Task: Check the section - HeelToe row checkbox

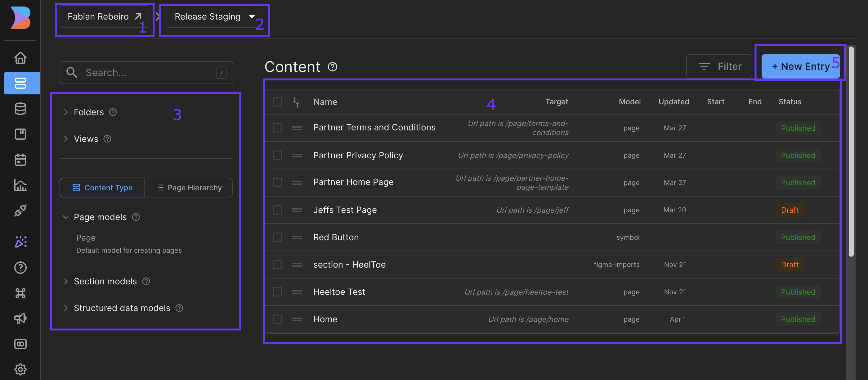Action: point(277,264)
